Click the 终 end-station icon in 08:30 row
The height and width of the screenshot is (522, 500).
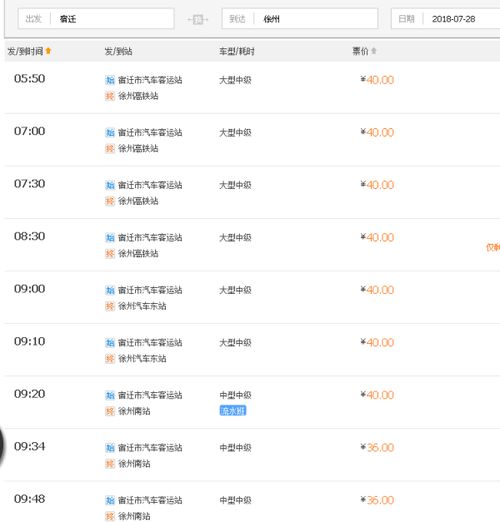110,254
